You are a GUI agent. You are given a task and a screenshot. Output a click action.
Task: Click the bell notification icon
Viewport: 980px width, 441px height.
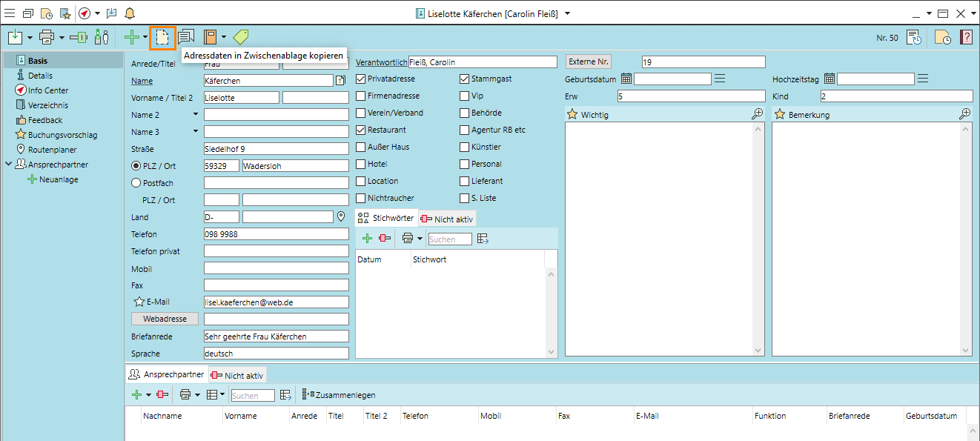tap(130, 13)
